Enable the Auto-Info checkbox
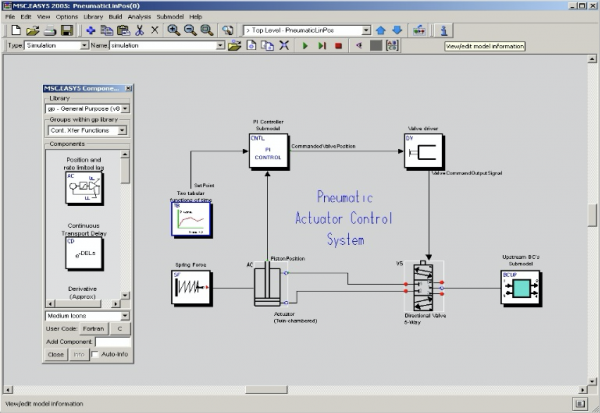This screenshot has height=413, width=600. [95, 354]
